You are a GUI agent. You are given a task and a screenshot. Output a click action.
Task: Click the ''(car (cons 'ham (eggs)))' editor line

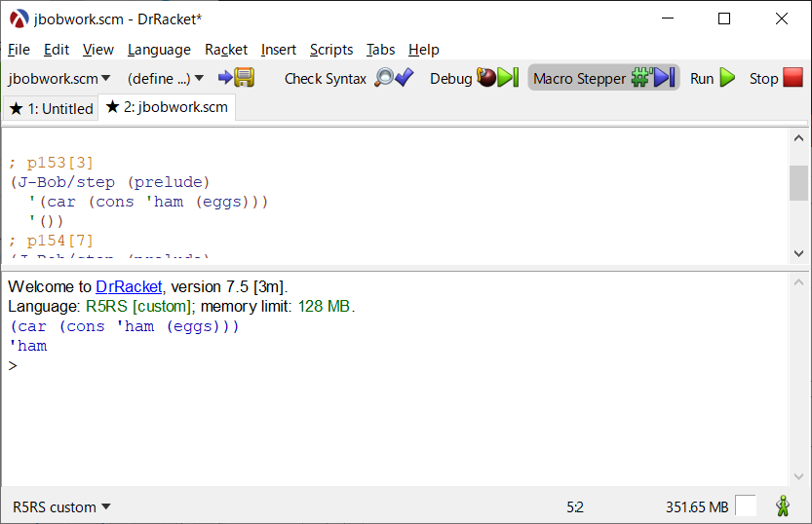(148, 202)
